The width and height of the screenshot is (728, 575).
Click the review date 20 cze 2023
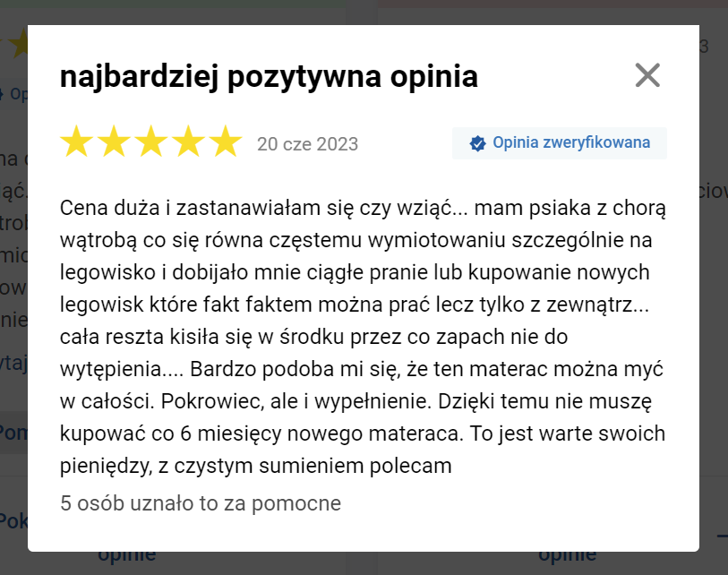pyautogui.click(x=307, y=144)
